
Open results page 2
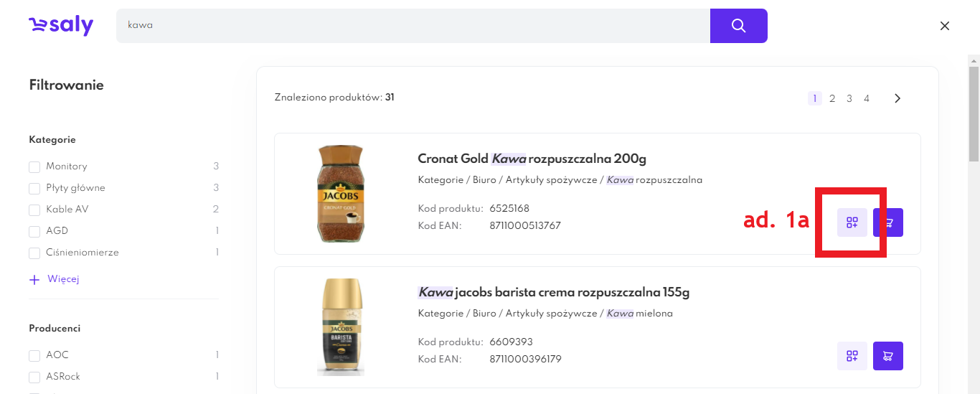coord(832,98)
